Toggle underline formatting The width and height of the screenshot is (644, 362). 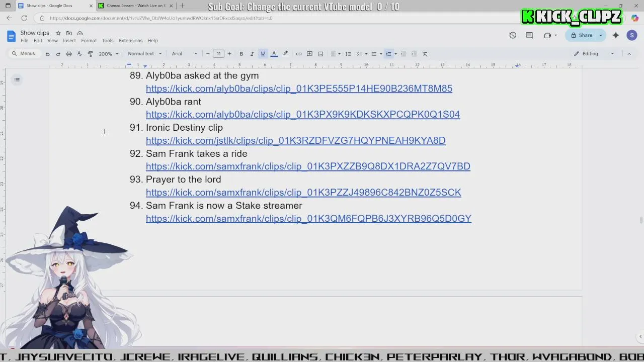coord(263,54)
